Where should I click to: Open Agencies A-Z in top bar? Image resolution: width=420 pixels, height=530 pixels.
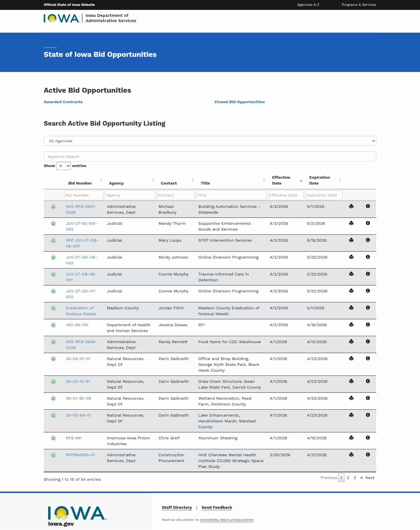pyautogui.click(x=308, y=5)
